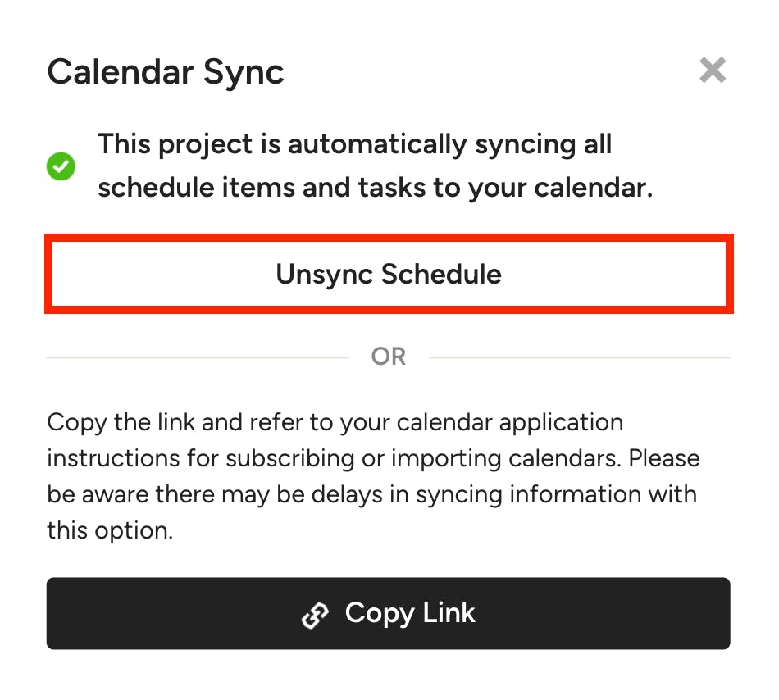Click the line starting "instructions for subscribing"
Image resolution: width=779 pixels, height=700 pixels.
click(336, 458)
